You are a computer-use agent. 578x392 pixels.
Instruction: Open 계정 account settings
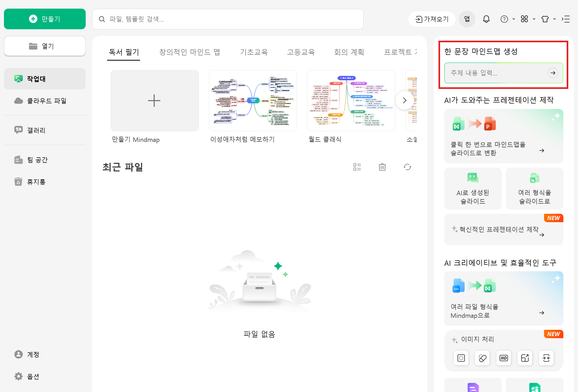(45, 354)
